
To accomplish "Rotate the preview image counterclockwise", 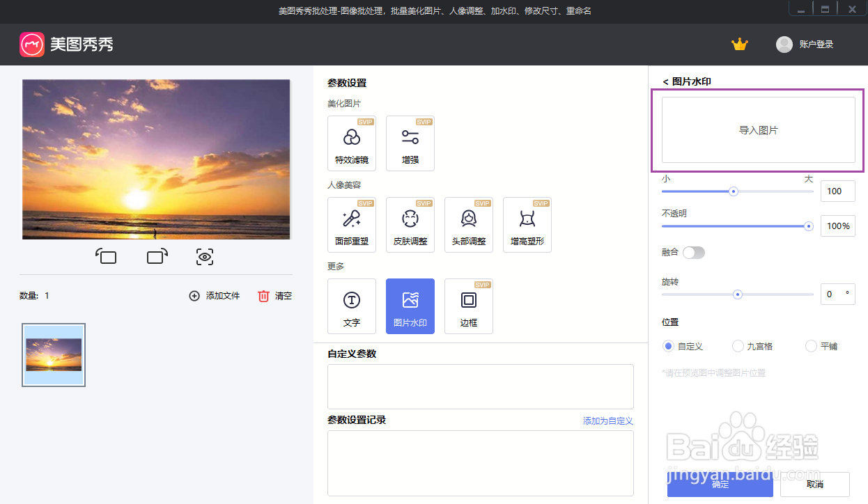I will [x=106, y=257].
